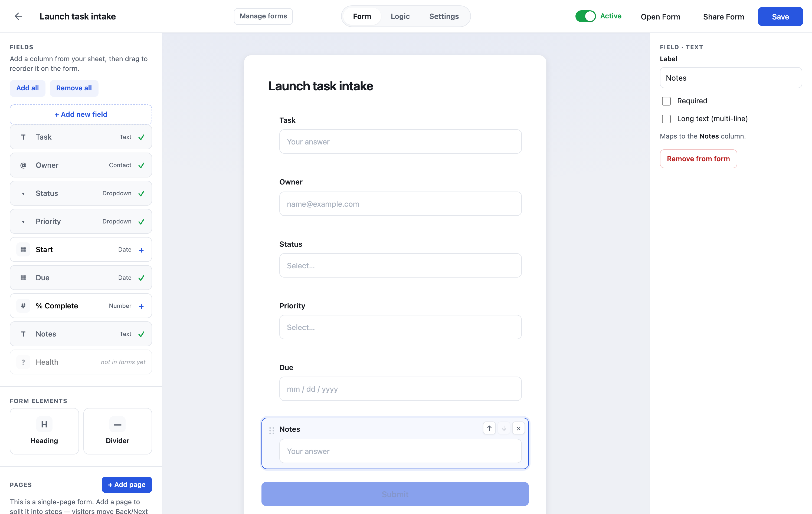Click the T text icon of Notes field

(23, 334)
